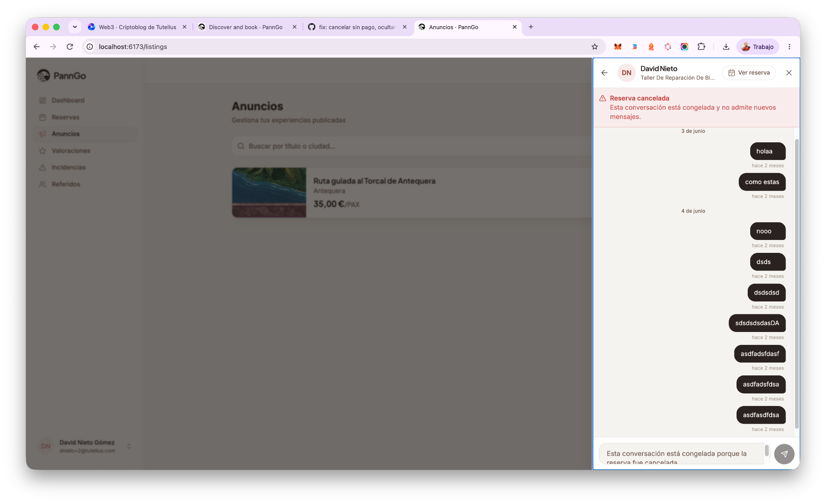826x504 pixels.
Task: Go forward one page in browser
Action: [x=53, y=47]
